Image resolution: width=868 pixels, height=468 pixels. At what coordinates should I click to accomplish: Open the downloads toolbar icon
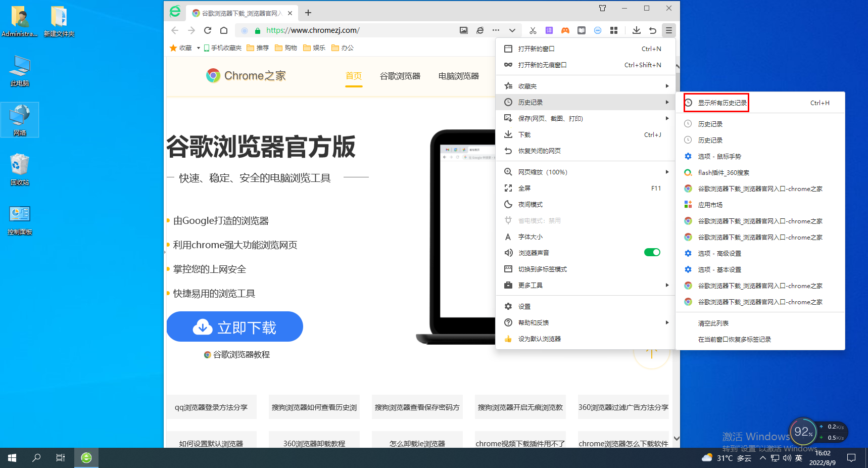[x=637, y=30]
